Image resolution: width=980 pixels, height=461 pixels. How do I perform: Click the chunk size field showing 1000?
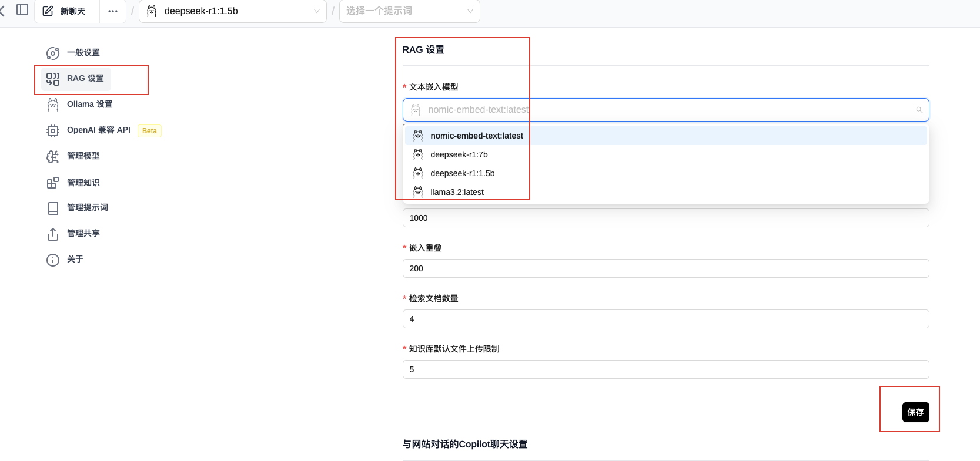click(x=665, y=218)
